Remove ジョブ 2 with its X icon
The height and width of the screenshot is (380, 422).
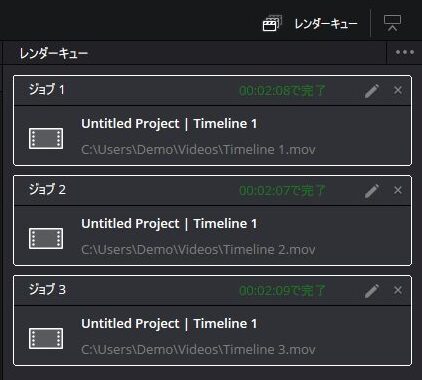(x=398, y=190)
